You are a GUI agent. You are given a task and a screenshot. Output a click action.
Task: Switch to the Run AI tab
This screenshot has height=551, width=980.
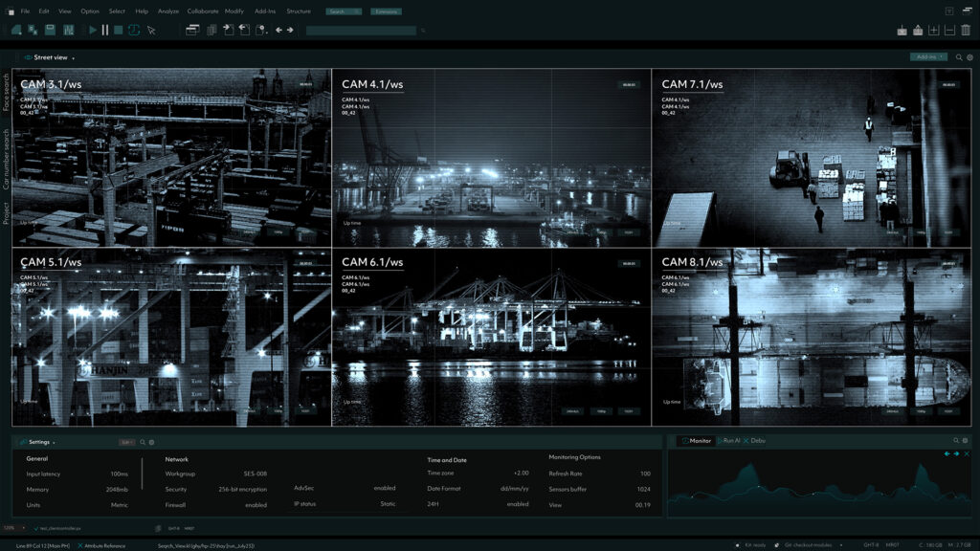click(728, 441)
